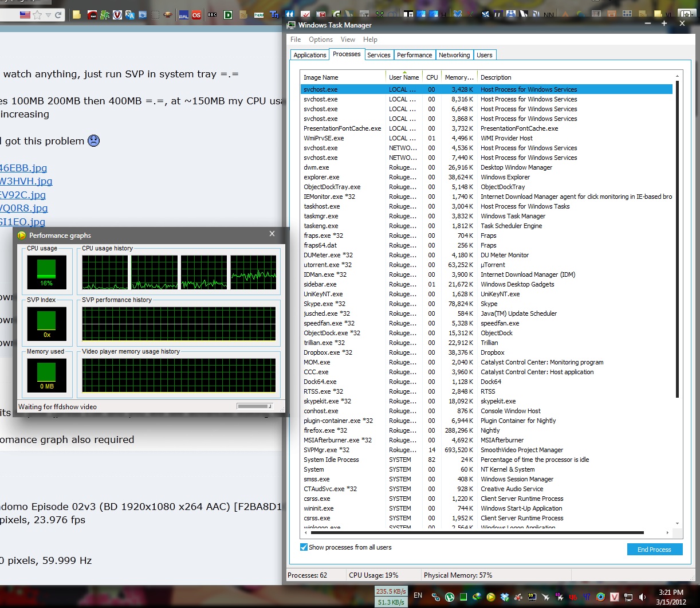This screenshot has height=608, width=700.
Task: Click the network connection tray icon
Action: click(x=628, y=597)
